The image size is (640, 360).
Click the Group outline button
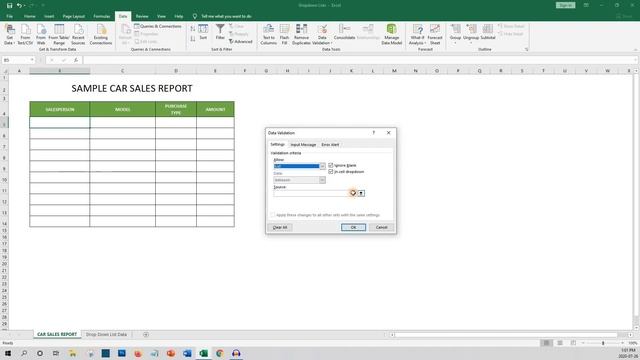point(455,34)
